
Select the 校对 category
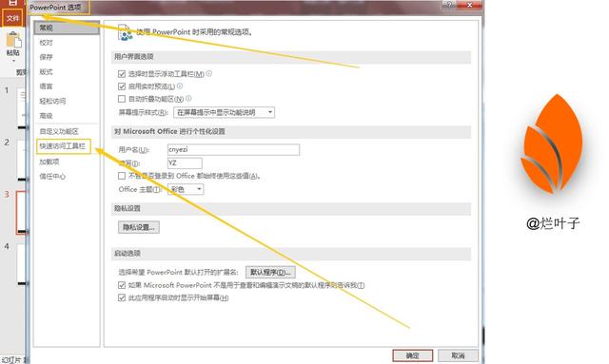(46, 43)
